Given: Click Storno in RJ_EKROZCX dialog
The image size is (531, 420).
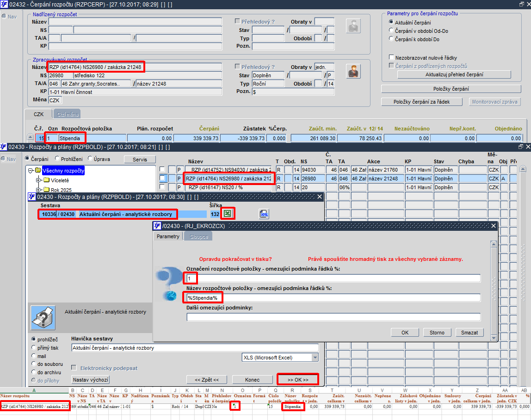Looking at the screenshot, I should pyautogui.click(x=437, y=333).
